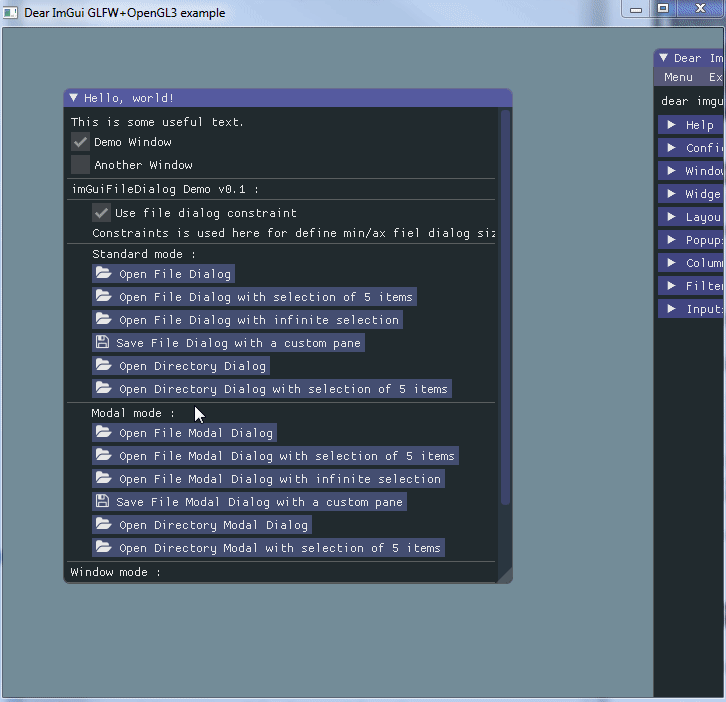The image size is (726, 702).
Task: Toggle Use file dialog constraint checkbox
Action: pyautogui.click(x=101, y=213)
